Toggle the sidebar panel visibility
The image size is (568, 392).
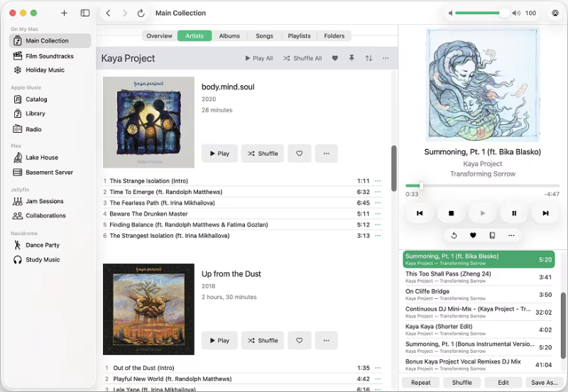(x=85, y=13)
